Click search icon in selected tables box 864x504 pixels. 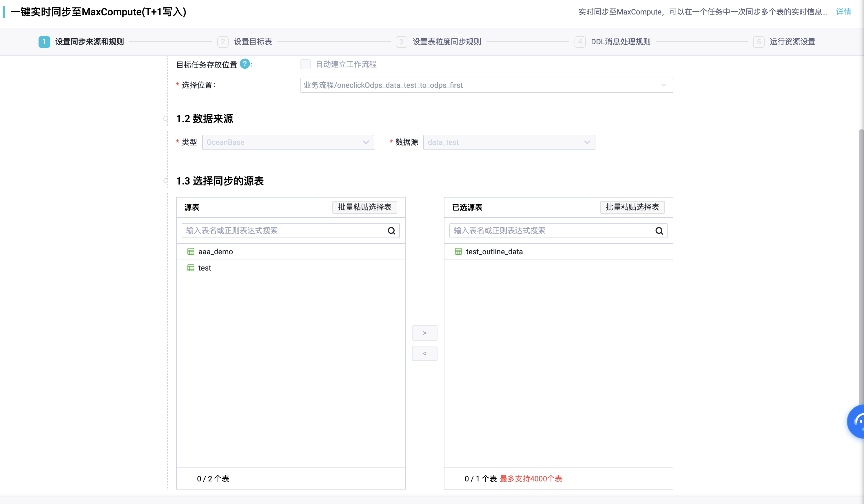(x=659, y=231)
